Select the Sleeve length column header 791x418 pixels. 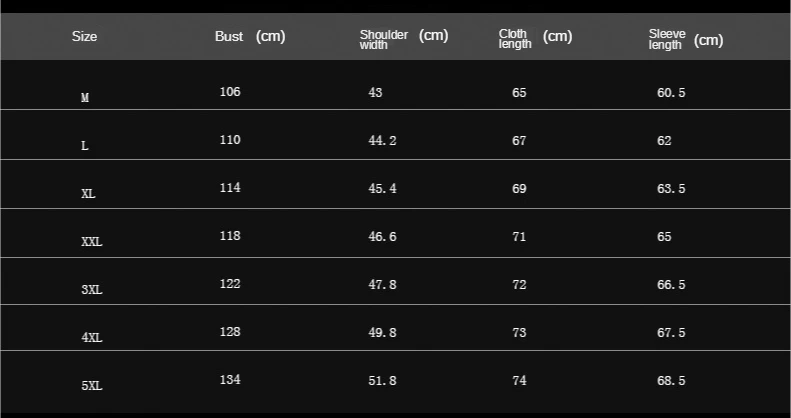tap(685, 39)
